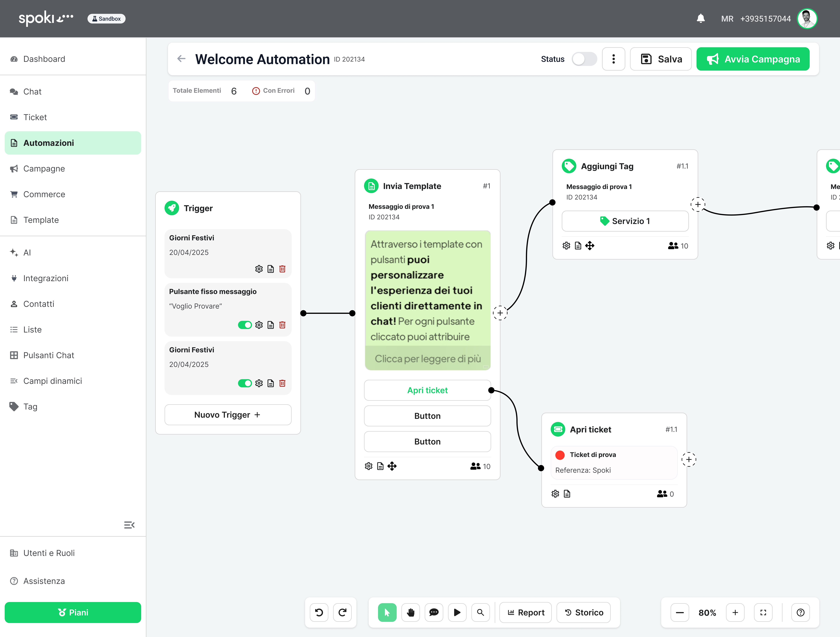
Task: Open Dashboard in the sidebar
Action: pyautogui.click(x=73, y=59)
